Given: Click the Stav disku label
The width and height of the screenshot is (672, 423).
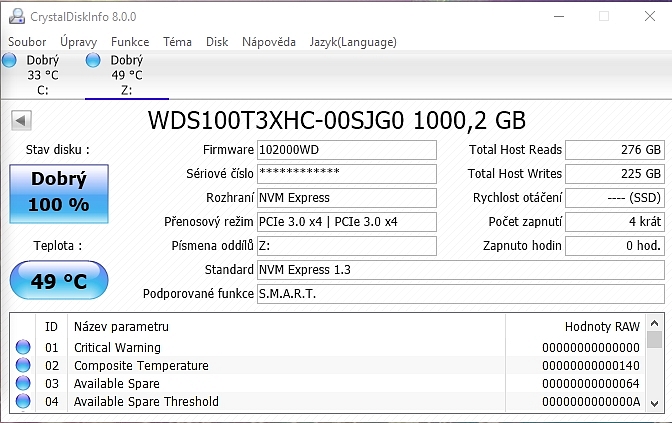Looking at the screenshot, I should click(x=57, y=150).
